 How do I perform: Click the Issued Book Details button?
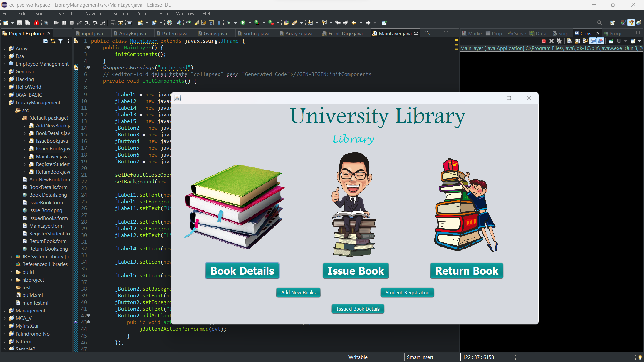click(358, 308)
